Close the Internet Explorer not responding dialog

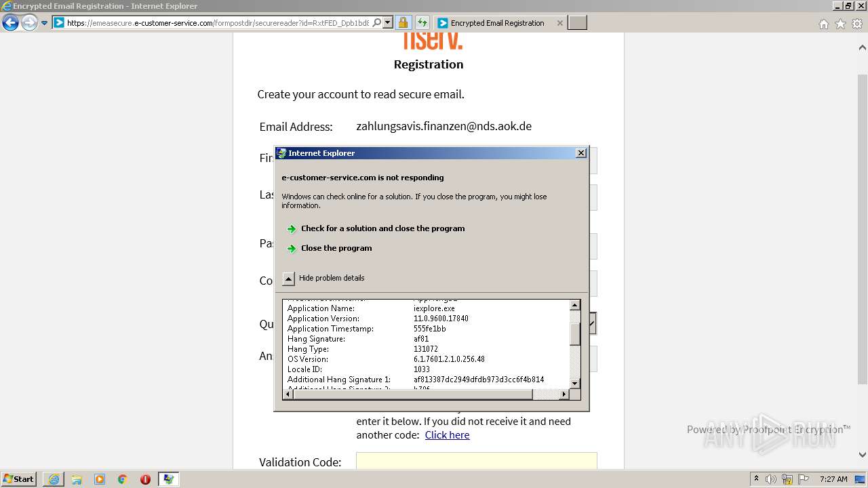[580, 153]
